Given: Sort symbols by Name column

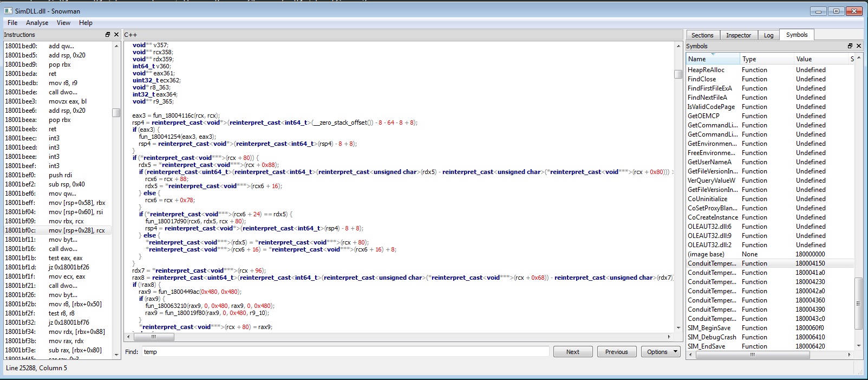Looking at the screenshot, I should [712, 59].
